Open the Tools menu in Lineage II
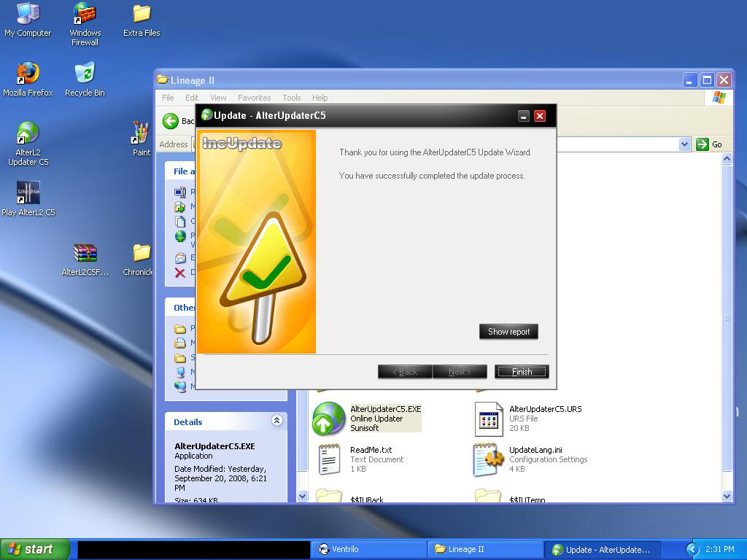Viewport: 747px width, 560px height. pos(292,98)
